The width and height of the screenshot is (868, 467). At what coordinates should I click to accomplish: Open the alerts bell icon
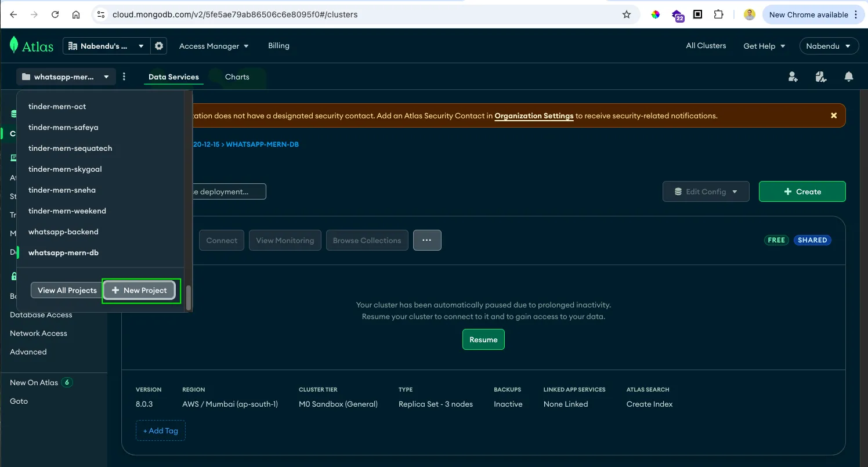tap(848, 77)
